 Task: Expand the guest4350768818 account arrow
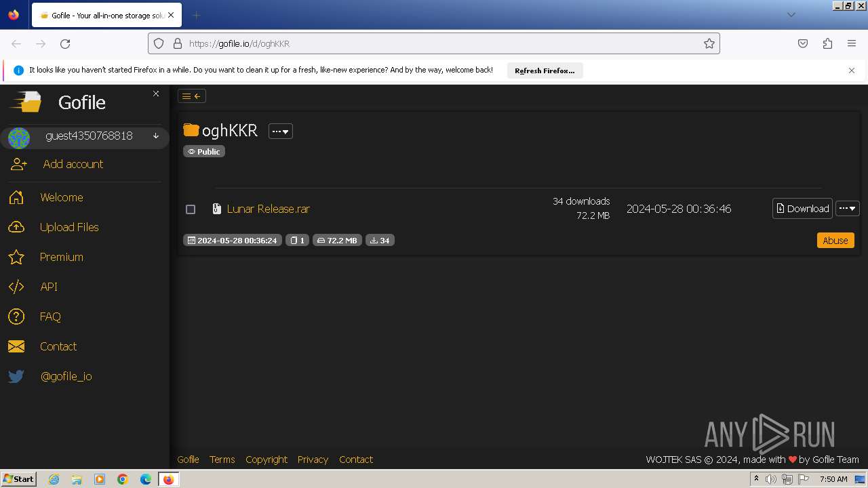point(156,136)
